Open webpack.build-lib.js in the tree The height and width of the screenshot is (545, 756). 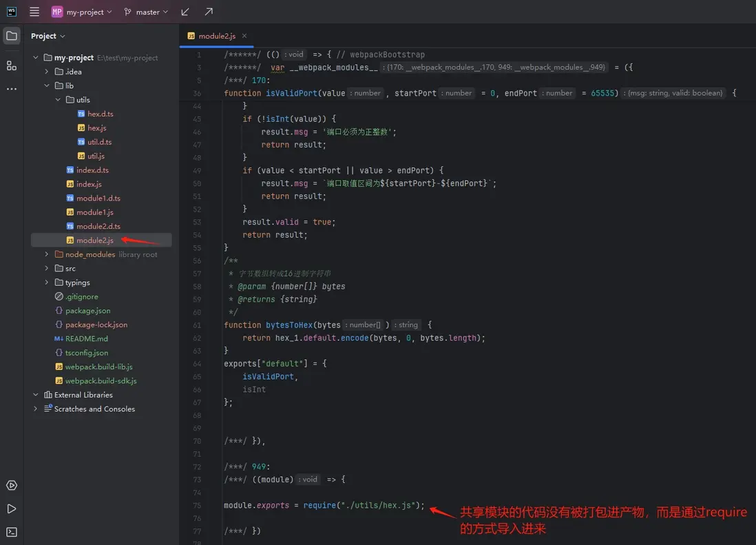pyautogui.click(x=98, y=367)
